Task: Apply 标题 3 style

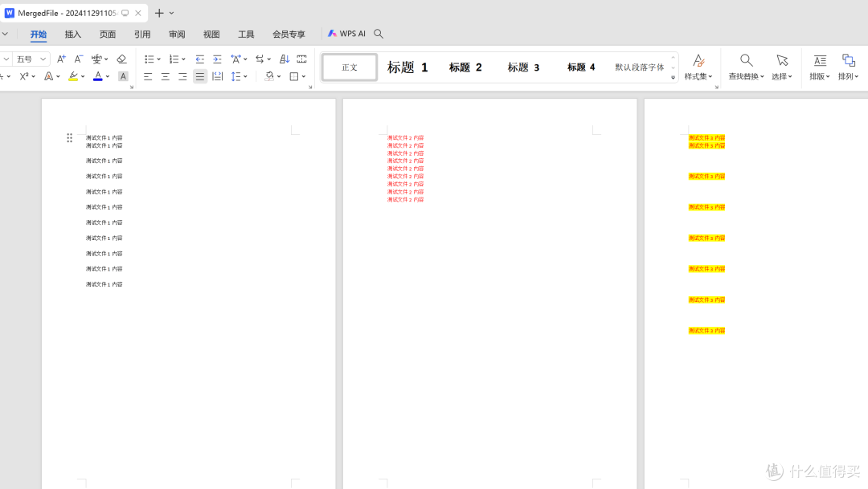Action: click(x=523, y=67)
